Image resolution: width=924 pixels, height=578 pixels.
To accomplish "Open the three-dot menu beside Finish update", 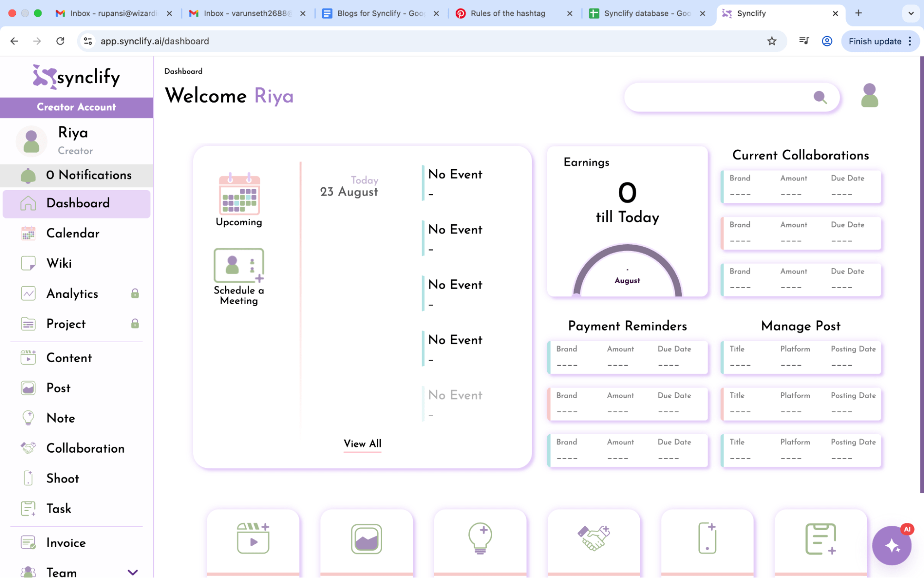I will pyautogui.click(x=909, y=41).
